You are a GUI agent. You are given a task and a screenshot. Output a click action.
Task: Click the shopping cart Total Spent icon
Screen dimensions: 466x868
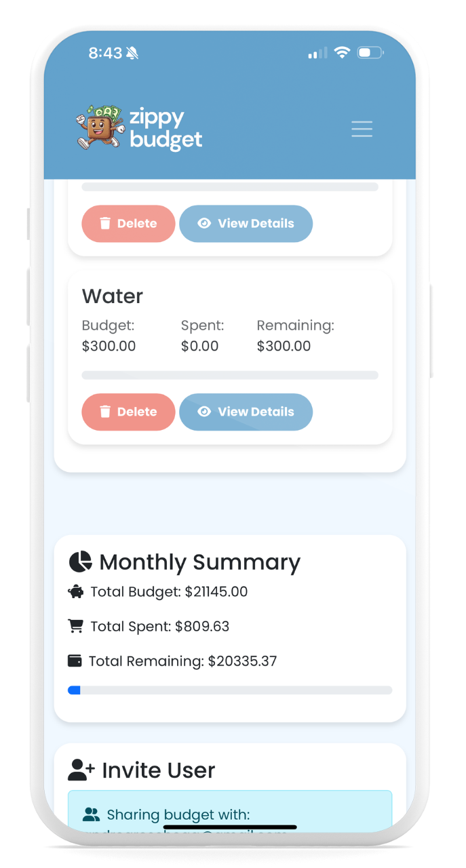(x=76, y=626)
